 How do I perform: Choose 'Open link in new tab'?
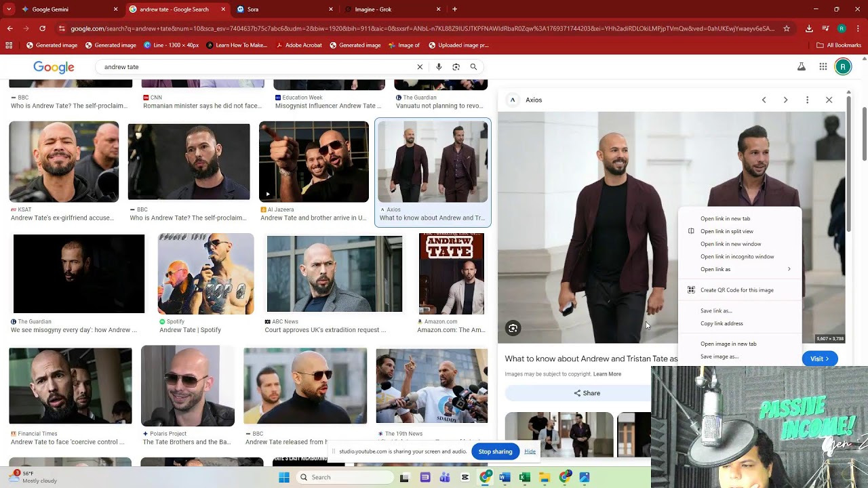point(740,218)
